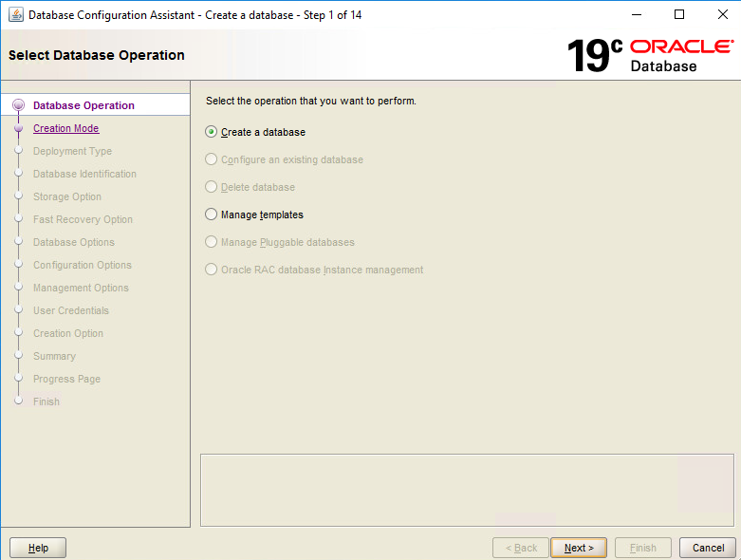The height and width of the screenshot is (560, 741).
Task: Click the Finish button
Action: (642, 548)
